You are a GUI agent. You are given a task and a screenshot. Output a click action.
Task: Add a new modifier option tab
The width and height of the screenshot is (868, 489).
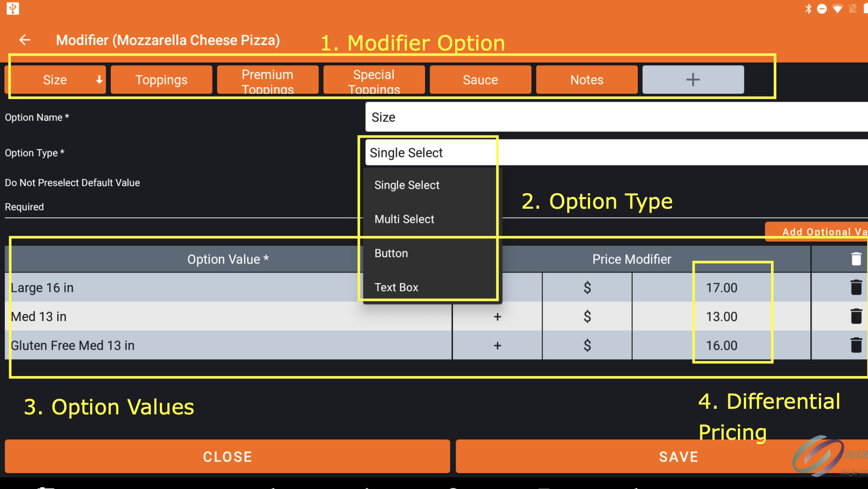pyautogui.click(x=693, y=80)
